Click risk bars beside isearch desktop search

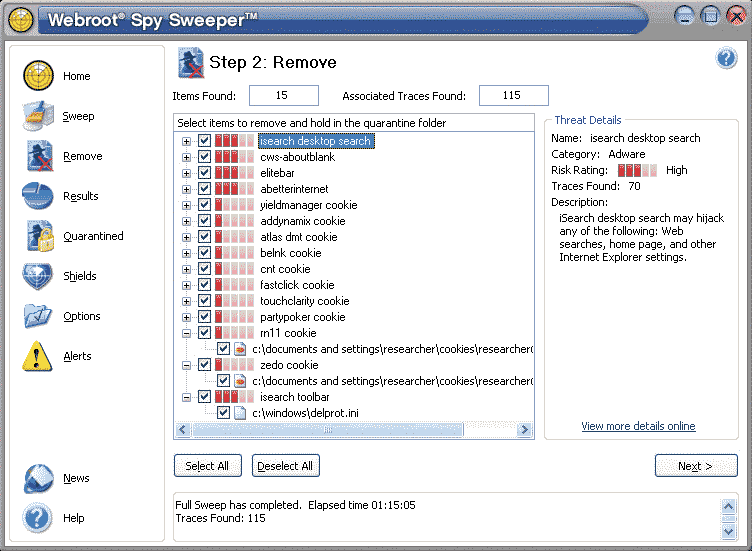234,141
